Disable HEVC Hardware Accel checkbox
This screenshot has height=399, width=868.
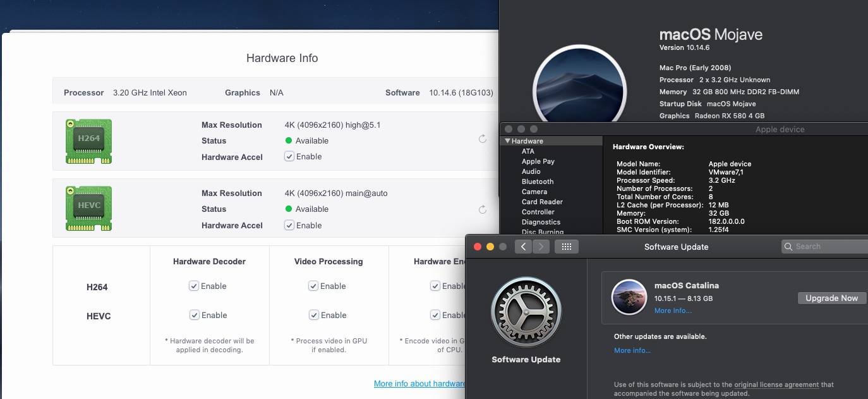(289, 225)
